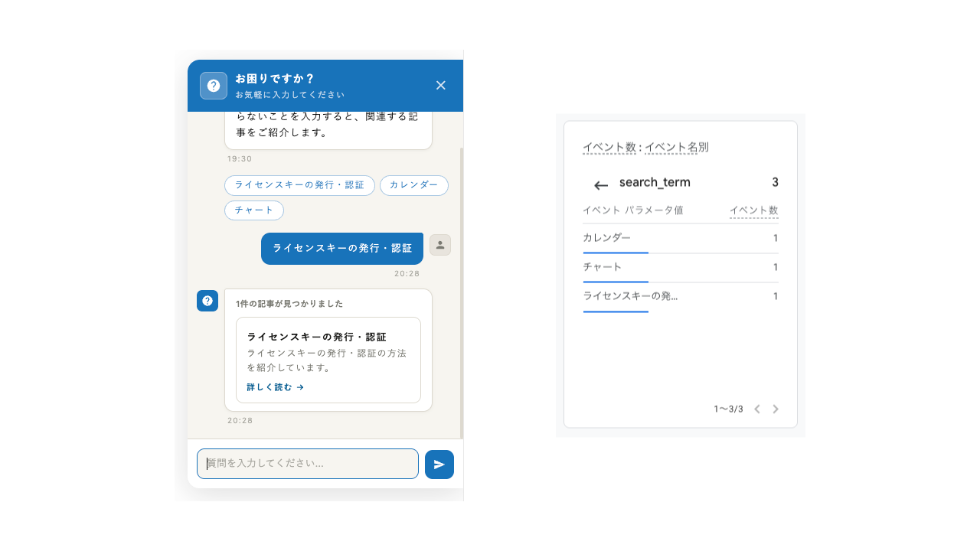Click the カレンダー row in the event table

pos(606,238)
